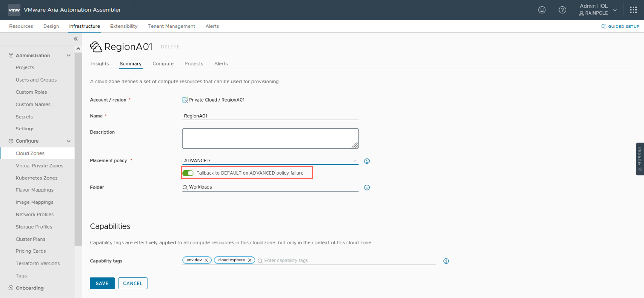644x298 pixels.
Task: Click the Placement policy info icon
Action: (367, 161)
